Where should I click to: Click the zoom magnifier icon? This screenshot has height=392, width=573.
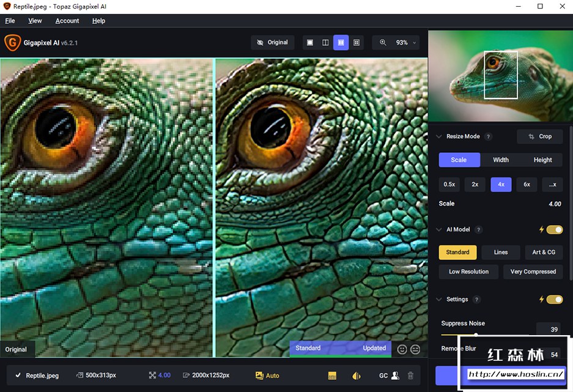click(383, 42)
